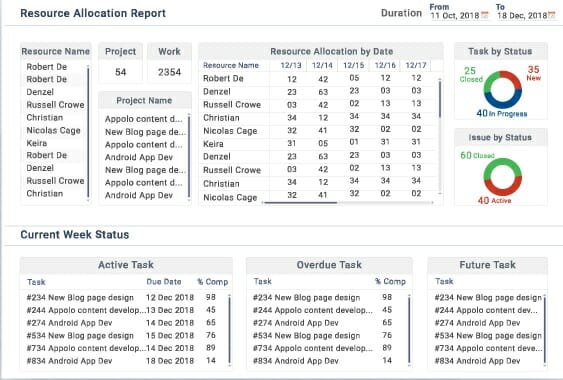Click the Current Week Status section heading

pos(75,235)
